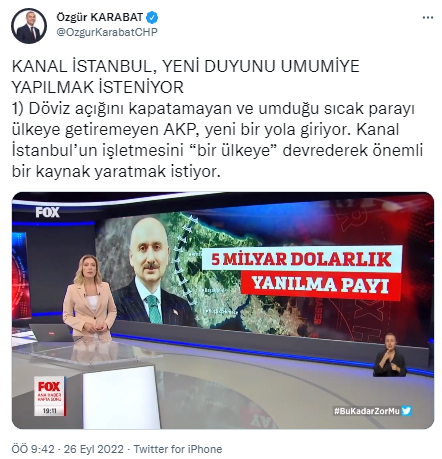This screenshot has height=459, width=442.
Task: Select the #BuKadarZorMu hashtag overlay
Action: tap(367, 411)
